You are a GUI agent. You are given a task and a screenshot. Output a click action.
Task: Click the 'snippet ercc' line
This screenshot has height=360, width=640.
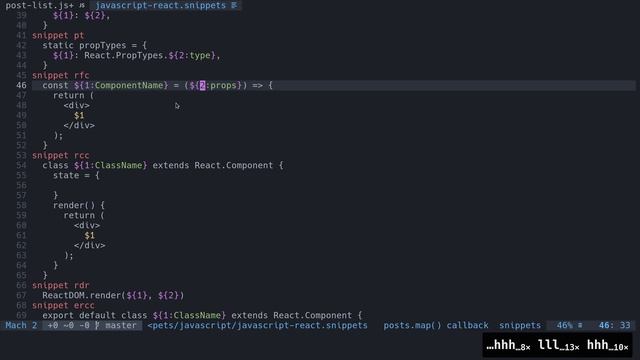(x=63, y=305)
